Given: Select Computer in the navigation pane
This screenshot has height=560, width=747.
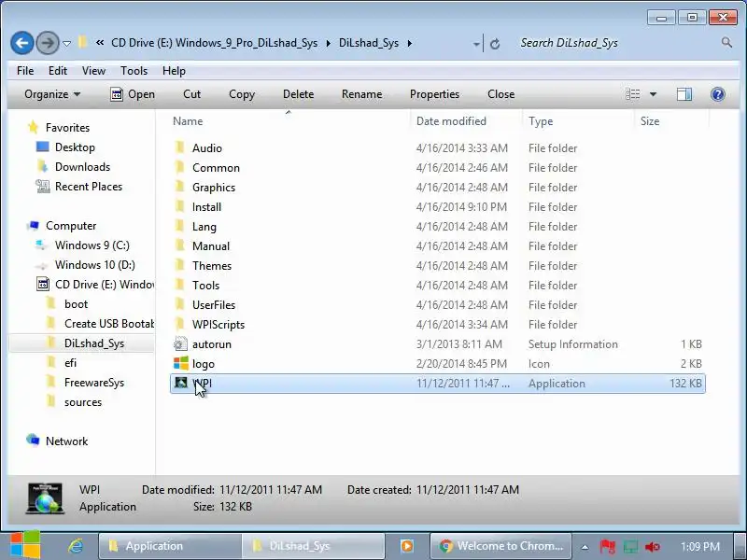Looking at the screenshot, I should coord(71,226).
